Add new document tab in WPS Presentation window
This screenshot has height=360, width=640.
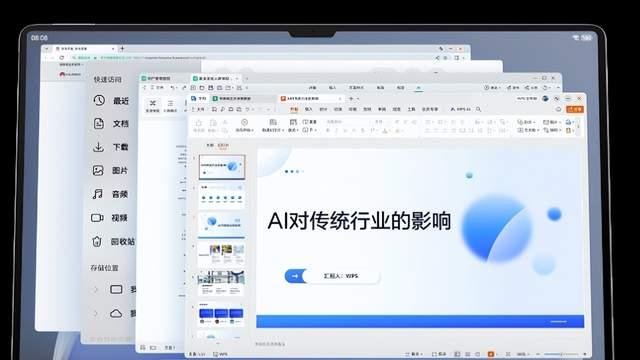[x=351, y=99]
